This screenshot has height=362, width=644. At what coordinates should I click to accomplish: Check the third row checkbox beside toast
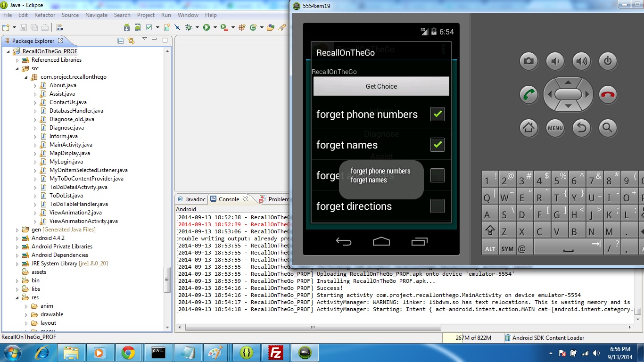pos(438,175)
